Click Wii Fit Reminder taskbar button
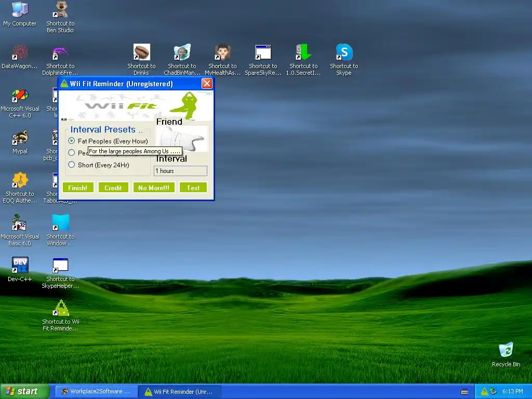This screenshot has height=399, width=532. [180, 392]
